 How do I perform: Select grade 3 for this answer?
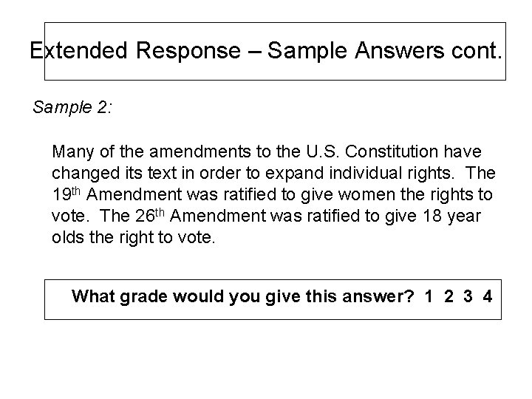(x=468, y=296)
